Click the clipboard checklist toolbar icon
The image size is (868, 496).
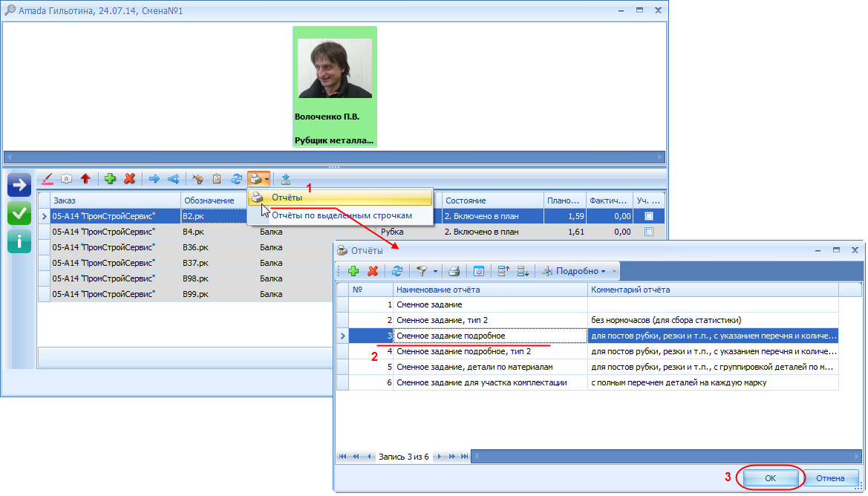[217, 179]
